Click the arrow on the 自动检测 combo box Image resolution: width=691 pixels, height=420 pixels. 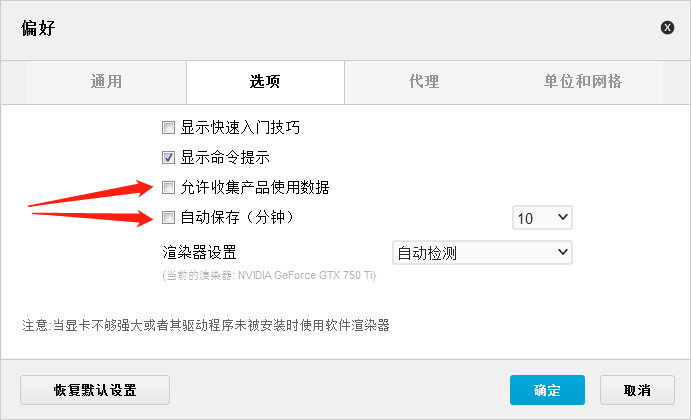562,253
